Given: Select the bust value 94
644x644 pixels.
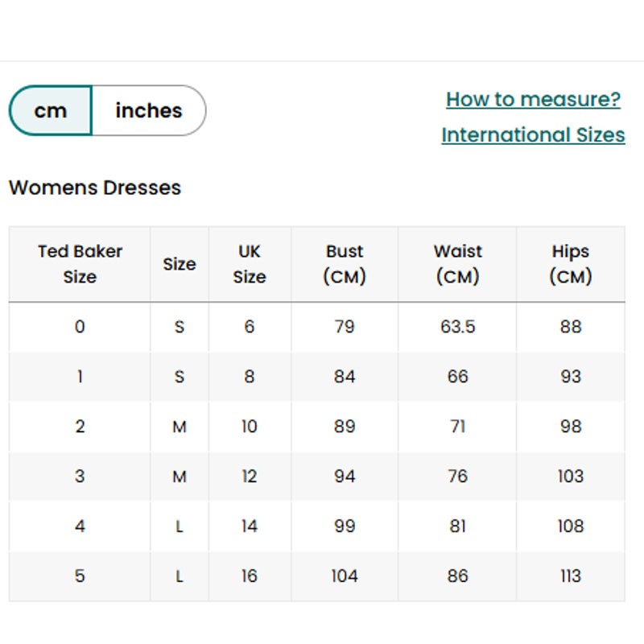Looking at the screenshot, I should click(345, 477).
